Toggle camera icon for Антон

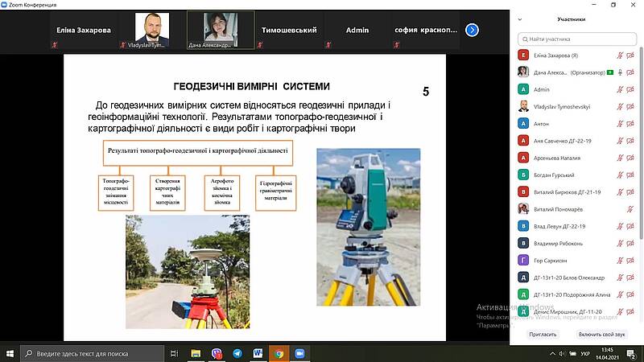630,124
